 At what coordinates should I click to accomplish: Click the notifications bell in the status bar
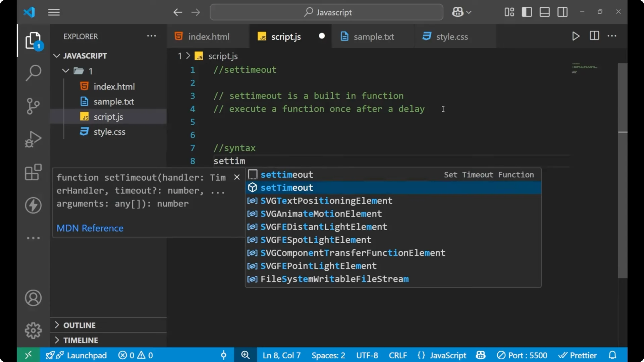[612, 355]
